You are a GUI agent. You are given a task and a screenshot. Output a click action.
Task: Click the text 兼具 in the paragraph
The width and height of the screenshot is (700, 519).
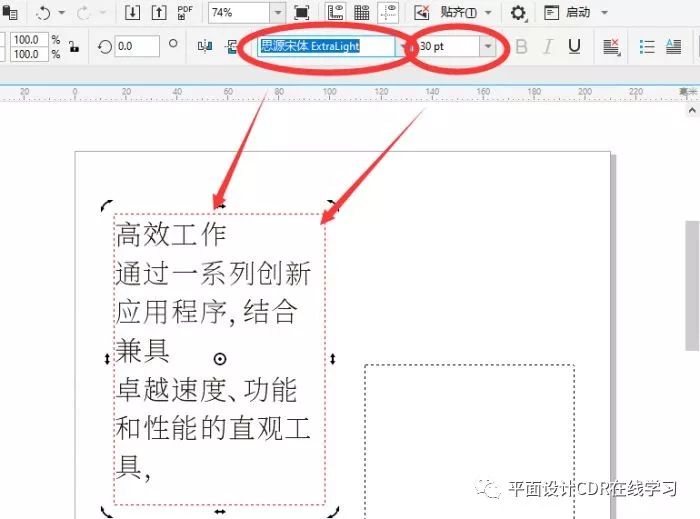(143, 350)
